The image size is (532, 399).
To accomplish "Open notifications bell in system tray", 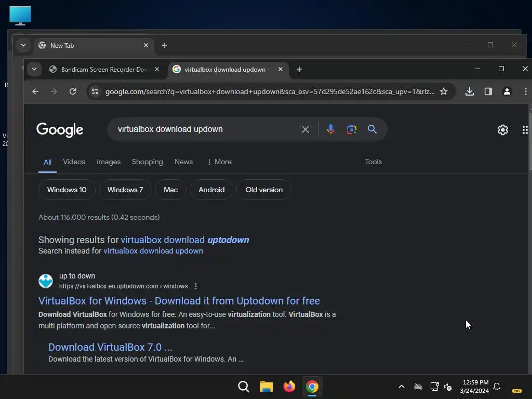I will [497, 387].
